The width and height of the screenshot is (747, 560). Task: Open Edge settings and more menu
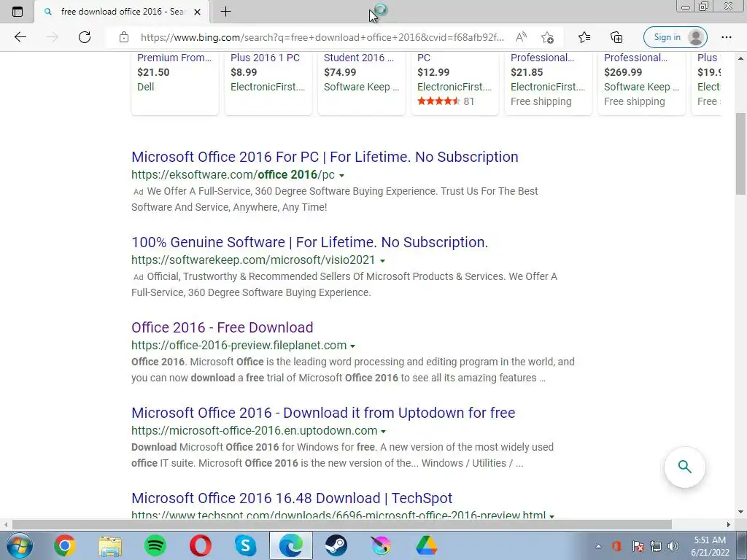tap(726, 37)
